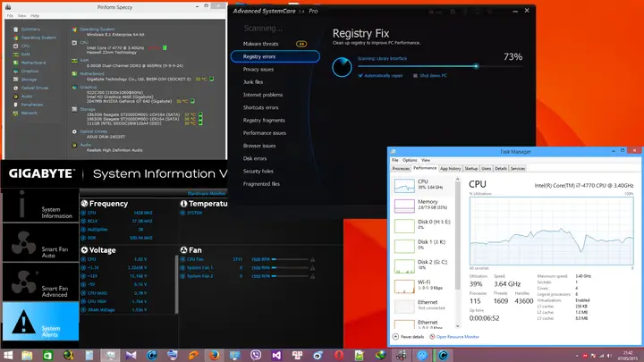
Task: Open Smart Fan Auto fan icon
Action: click(x=24, y=242)
